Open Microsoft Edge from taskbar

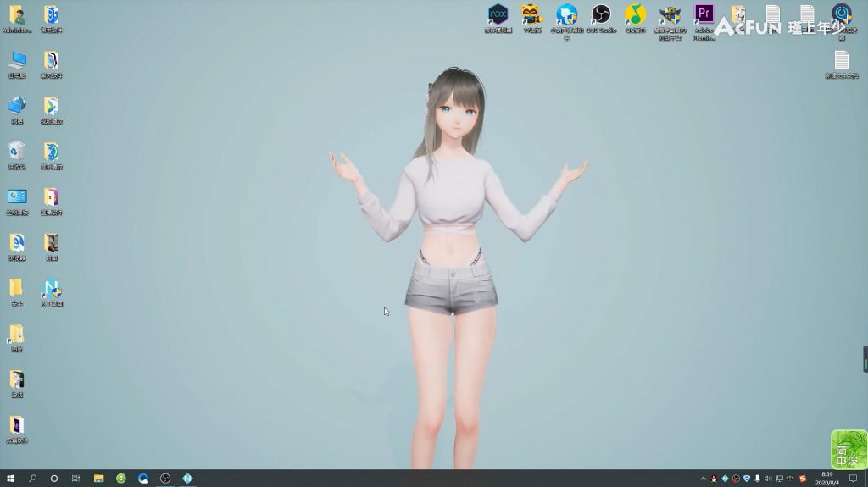coord(143,479)
